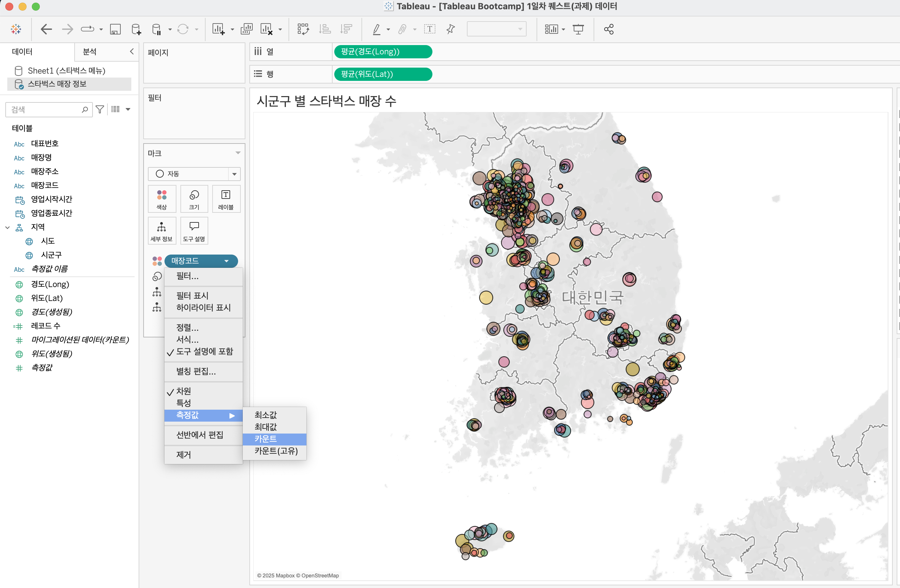Screen dimensions: 900x588
Task: Open the Size (크기) mark card
Action: [194, 199]
